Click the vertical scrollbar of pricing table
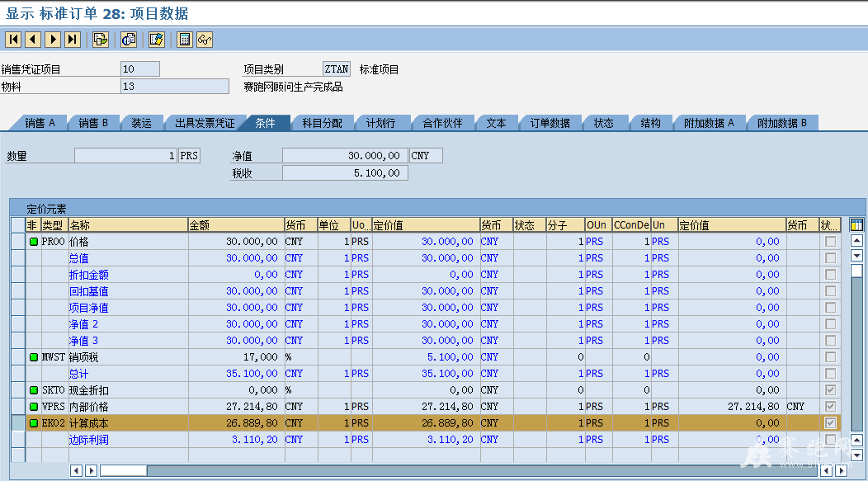868x481 pixels. (x=856, y=349)
